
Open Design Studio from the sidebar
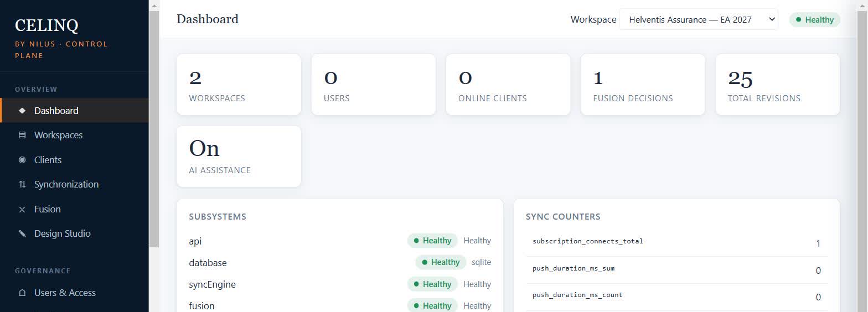tap(75, 233)
